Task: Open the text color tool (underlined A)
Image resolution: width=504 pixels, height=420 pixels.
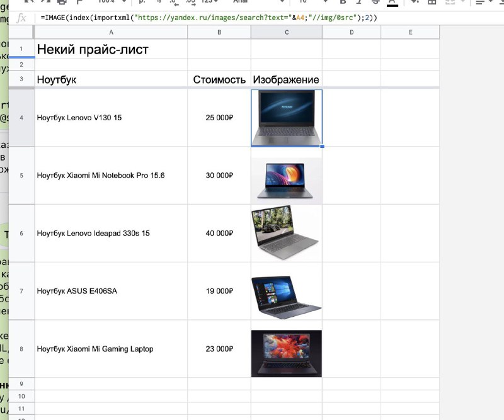Action: [392, 2]
